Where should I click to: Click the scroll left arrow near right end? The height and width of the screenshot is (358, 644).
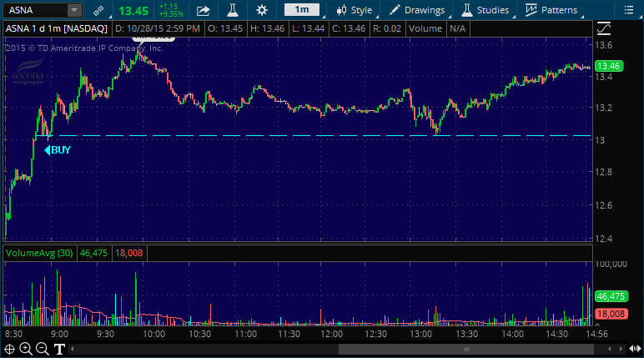click(610, 350)
